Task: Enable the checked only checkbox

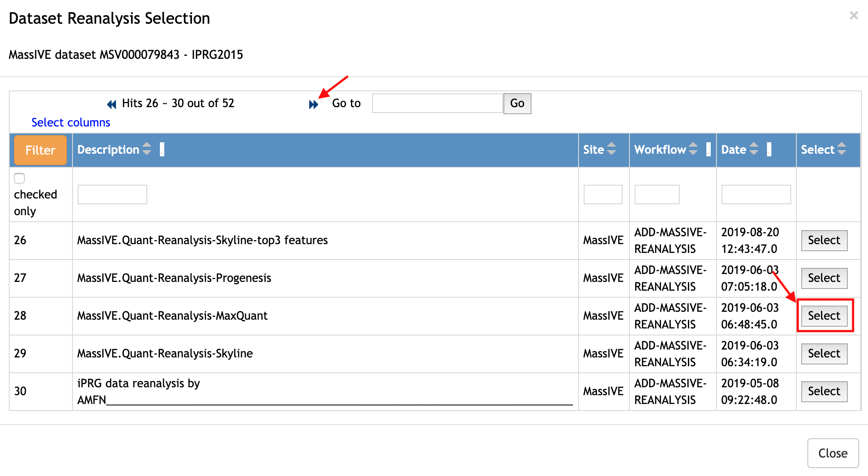Action: click(x=19, y=178)
